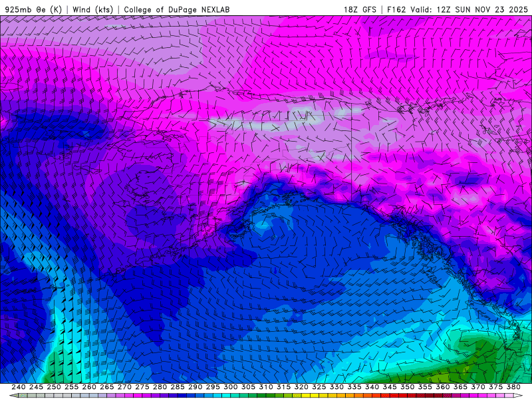Click the 340 value on the color scale
The image size is (532, 399).
click(372, 387)
